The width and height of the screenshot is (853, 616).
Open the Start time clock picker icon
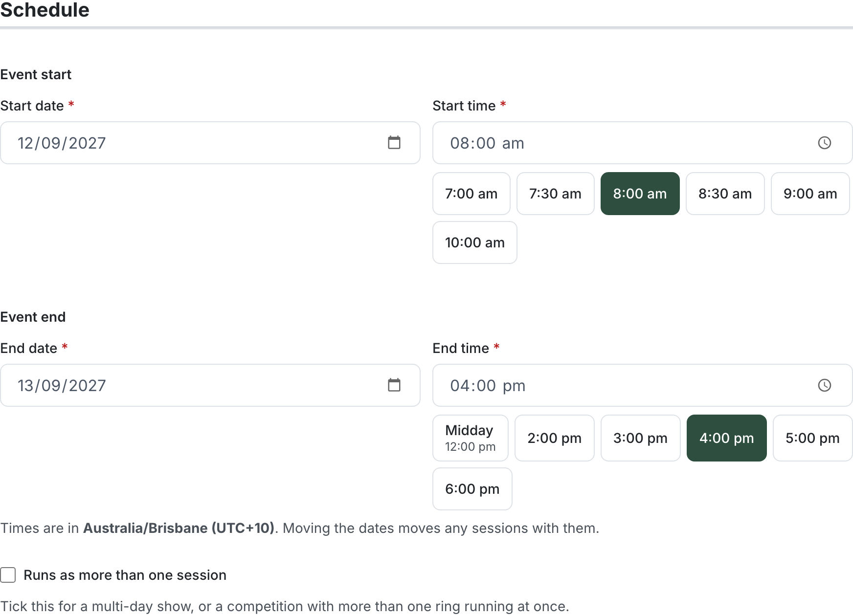point(825,143)
